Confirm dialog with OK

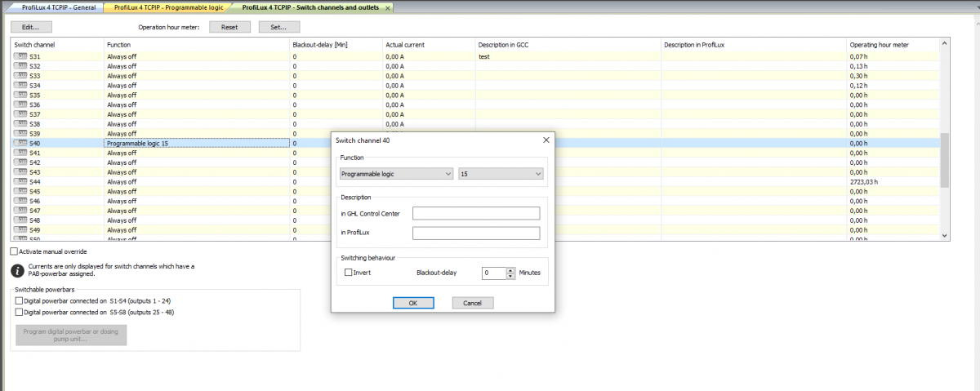pos(413,303)
